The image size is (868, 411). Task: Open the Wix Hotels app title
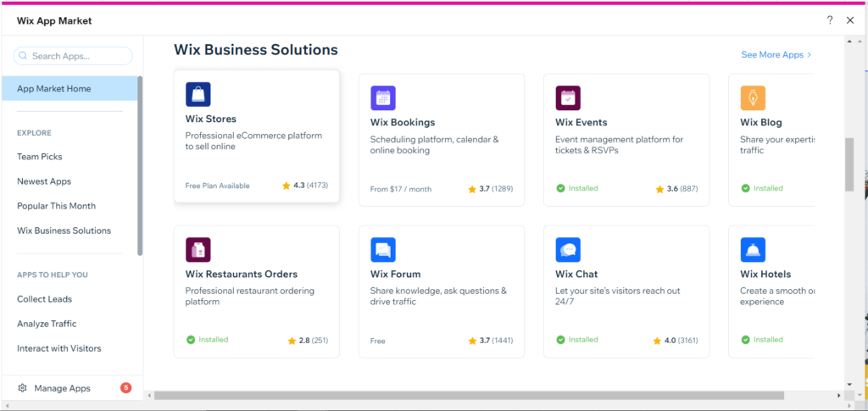coord(765,274)
